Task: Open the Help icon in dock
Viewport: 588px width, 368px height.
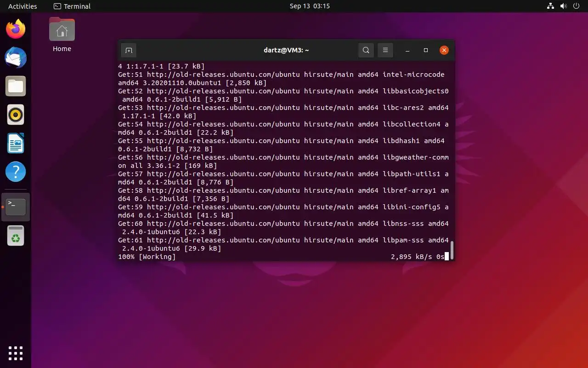Action: [16, 172]
